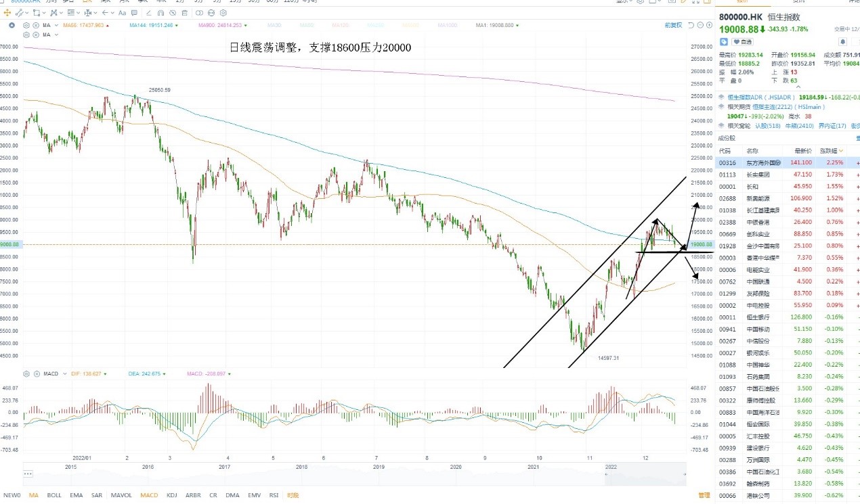Toggle faded MA120 line in legend
Image resolution: width=860 pixels, height=504 pixels.
tap(341, 25)
